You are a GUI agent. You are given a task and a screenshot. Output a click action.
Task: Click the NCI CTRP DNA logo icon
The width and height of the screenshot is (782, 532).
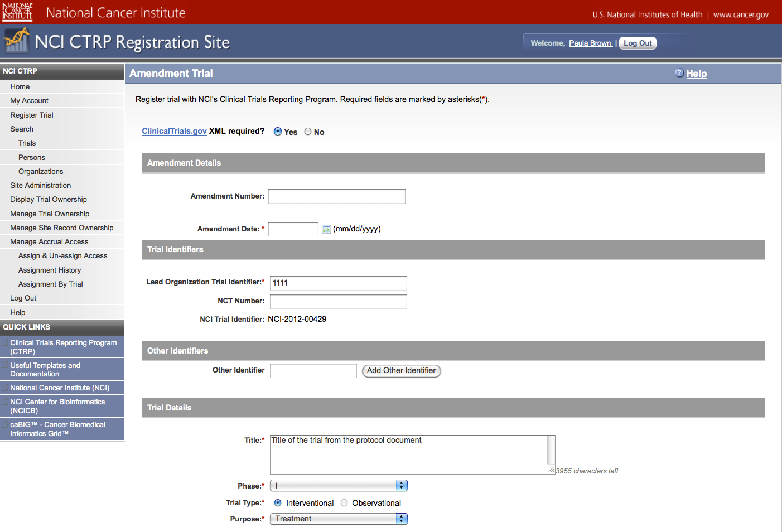[x=16, y=41]
